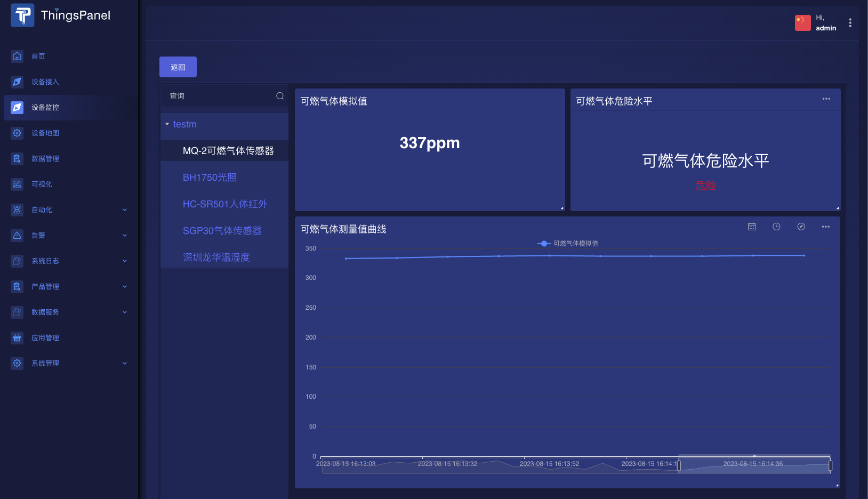Image resolution: width=868 pixels, height=499 pixels.
Task: Expand the 产品管理 menu chevron
Action: [x=125, y=286]
